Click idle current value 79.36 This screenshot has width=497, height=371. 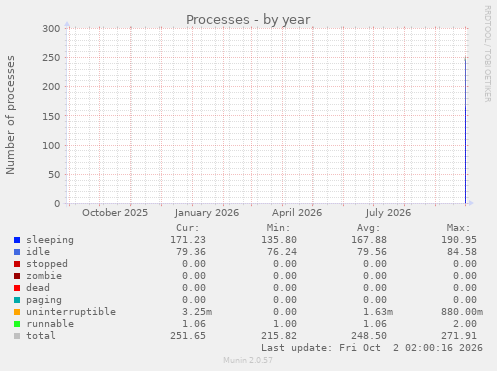(191, 252)
